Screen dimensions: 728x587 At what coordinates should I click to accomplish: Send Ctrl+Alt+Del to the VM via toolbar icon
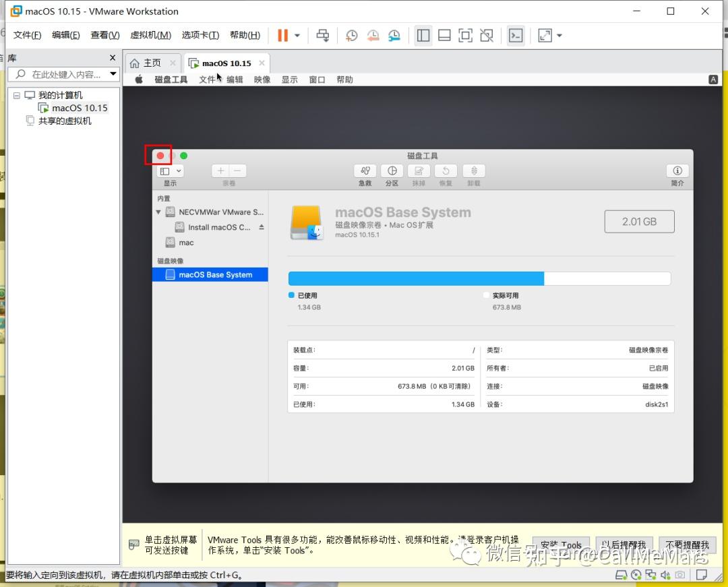tap(323, 35)
